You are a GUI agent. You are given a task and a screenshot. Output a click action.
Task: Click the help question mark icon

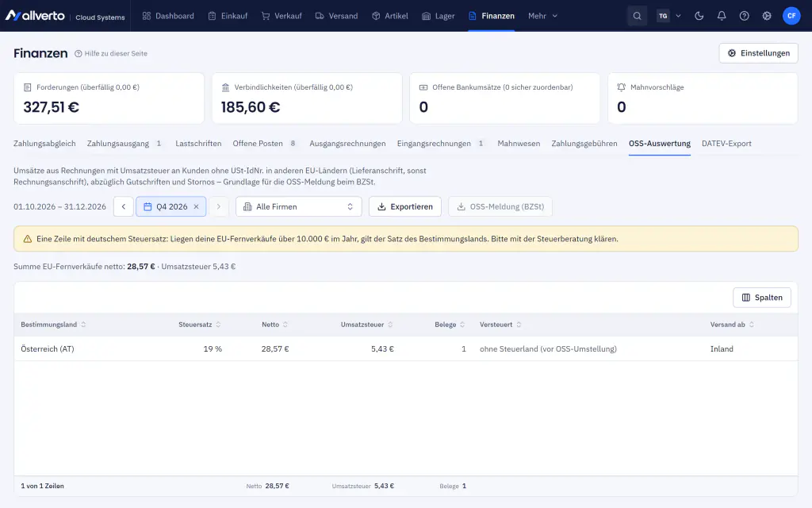744,16
